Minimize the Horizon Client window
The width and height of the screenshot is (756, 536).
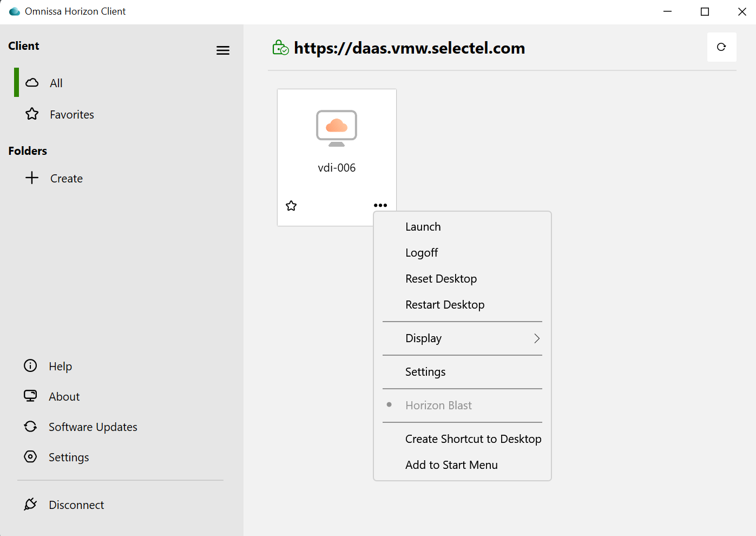point(668,11)
